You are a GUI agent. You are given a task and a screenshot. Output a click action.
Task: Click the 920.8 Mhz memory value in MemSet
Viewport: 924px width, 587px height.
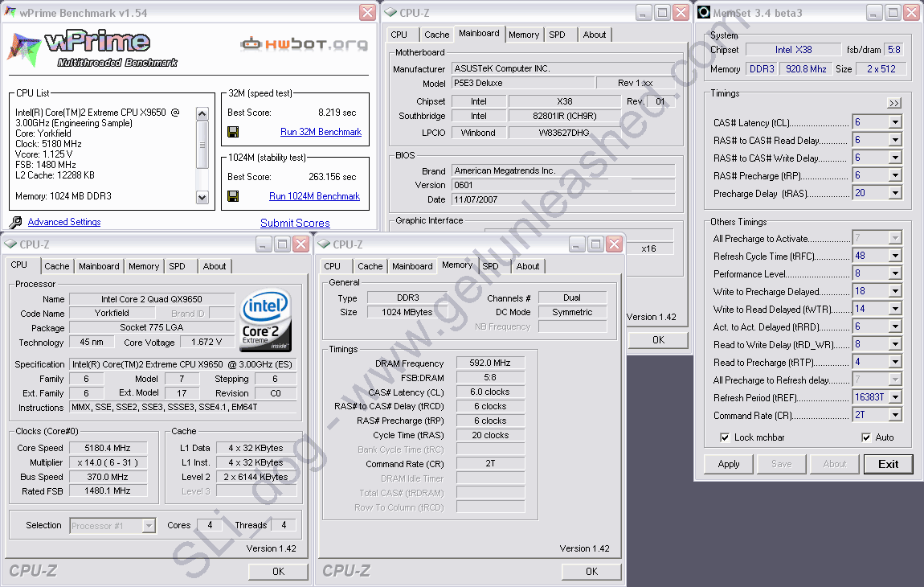(806, 69)
